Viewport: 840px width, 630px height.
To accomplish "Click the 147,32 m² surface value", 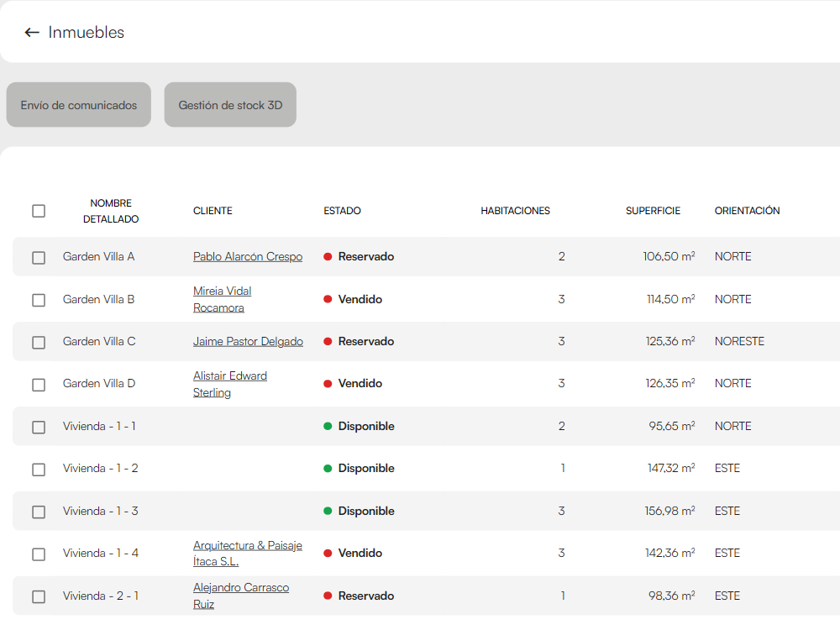I will pyautogui.click(x=671, y=468).
